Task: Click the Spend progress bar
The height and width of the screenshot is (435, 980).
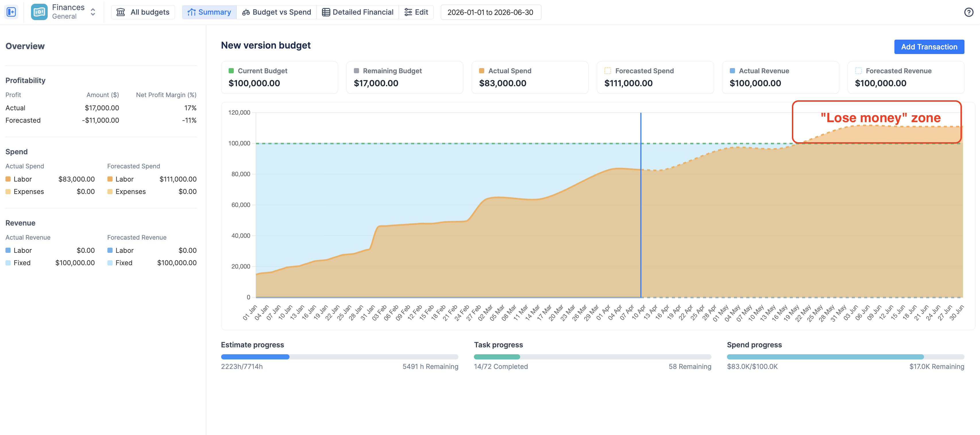Action: 845,357
